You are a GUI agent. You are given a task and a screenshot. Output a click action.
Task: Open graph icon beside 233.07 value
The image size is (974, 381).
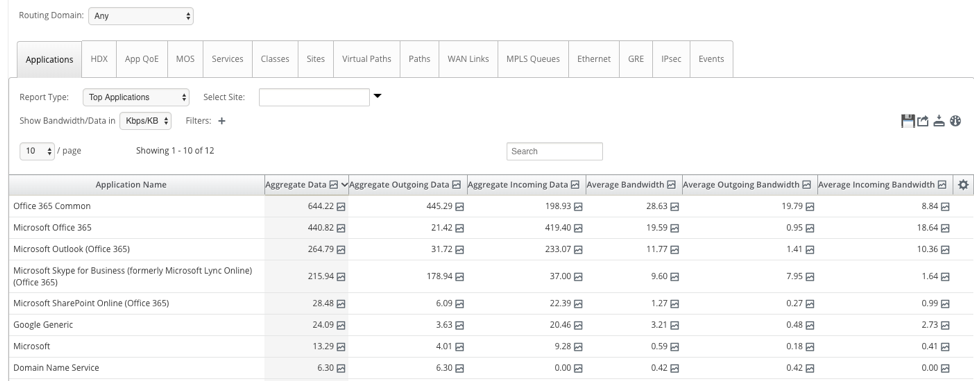pyautogui.click(x=578, y=250)
